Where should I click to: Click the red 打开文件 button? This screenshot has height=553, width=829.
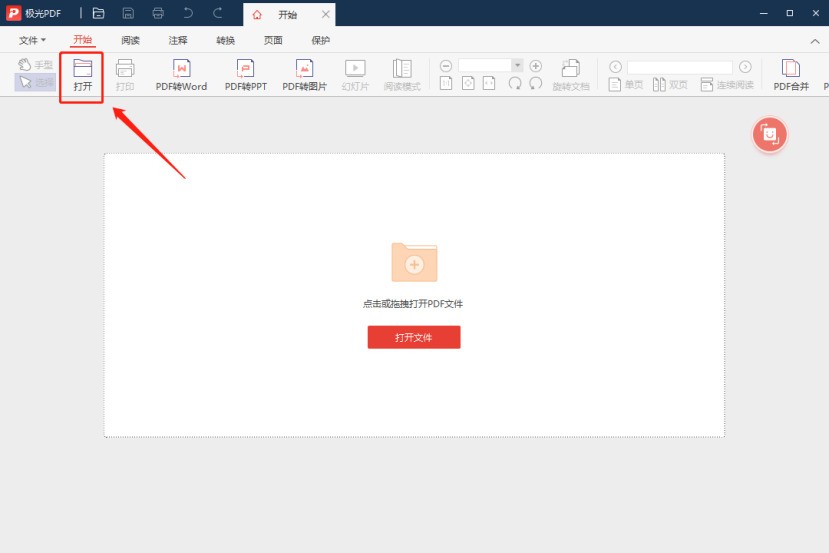(413, 337)
